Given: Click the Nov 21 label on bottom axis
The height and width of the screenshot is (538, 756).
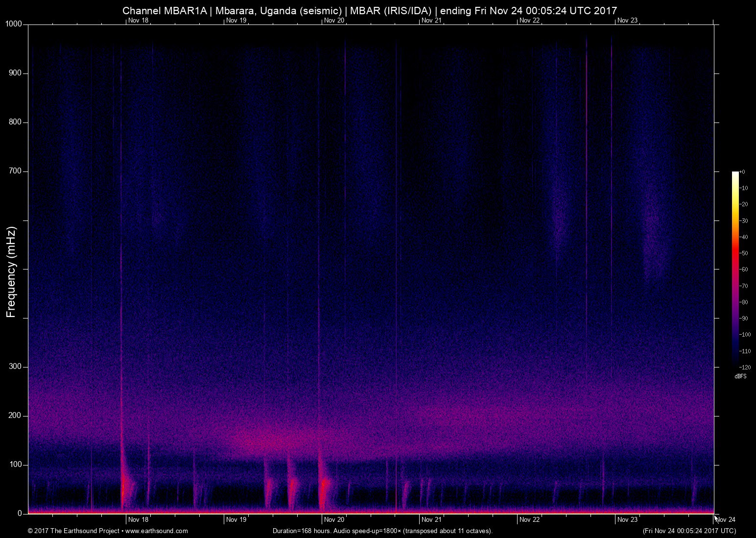Looking at the screenshot, I should 431,520.
